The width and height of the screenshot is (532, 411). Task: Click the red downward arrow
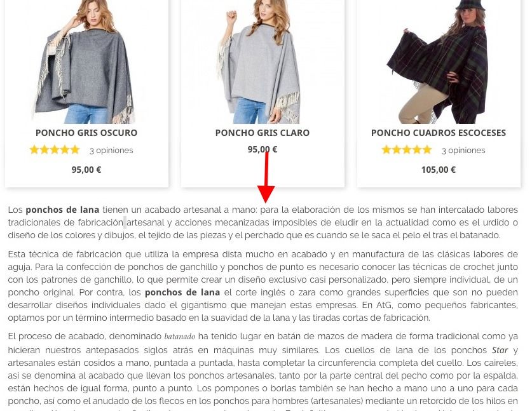coord(266,178)
